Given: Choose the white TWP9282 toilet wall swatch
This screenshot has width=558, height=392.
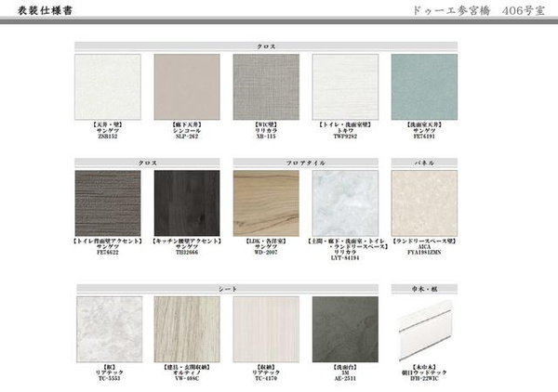Looking at the screenshot, I should (x=345, y=86).
